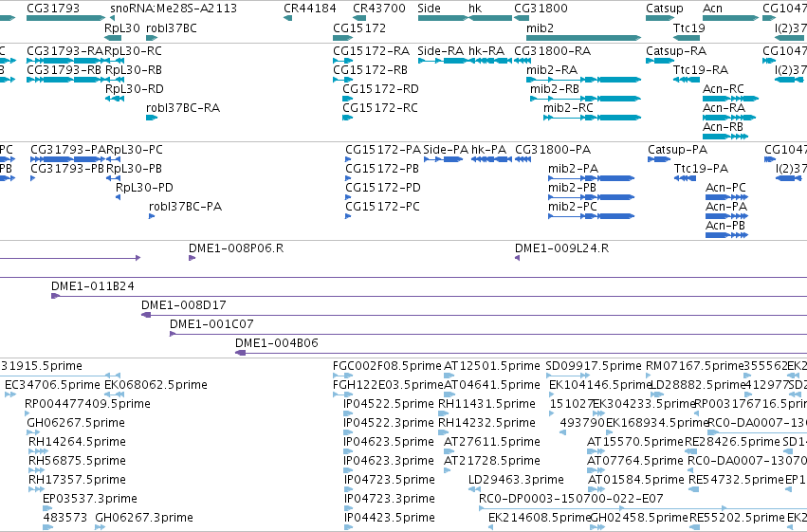Select the EP03537.3prime EST label

coord(90,499)
